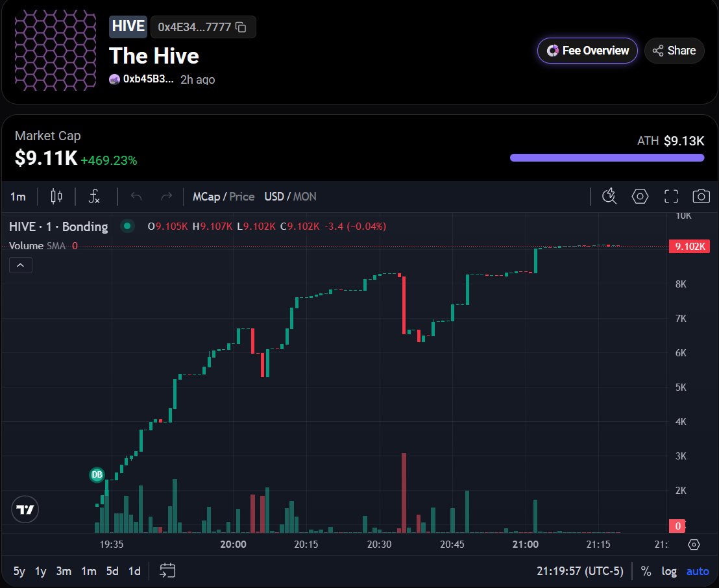This screenshot has height=588, width=719.
Task: Click the green market status dot
Action: 127,226
